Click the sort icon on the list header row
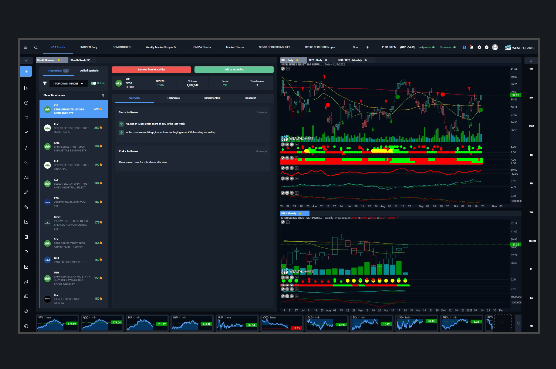Viewport: 556px width, 369px height. pos(103,95)
